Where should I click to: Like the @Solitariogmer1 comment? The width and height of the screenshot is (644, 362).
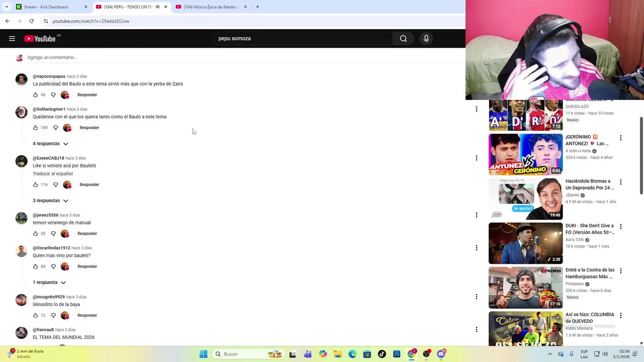click(x=36, y=128)
